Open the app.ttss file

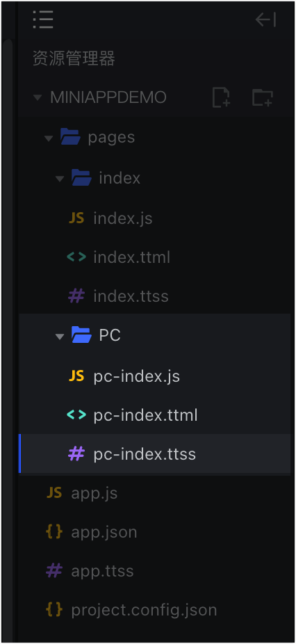(x=103, y=571)
